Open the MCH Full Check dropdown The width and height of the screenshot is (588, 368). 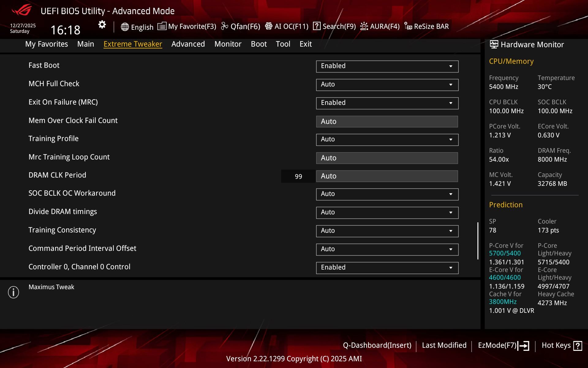(x=387, y=85)
